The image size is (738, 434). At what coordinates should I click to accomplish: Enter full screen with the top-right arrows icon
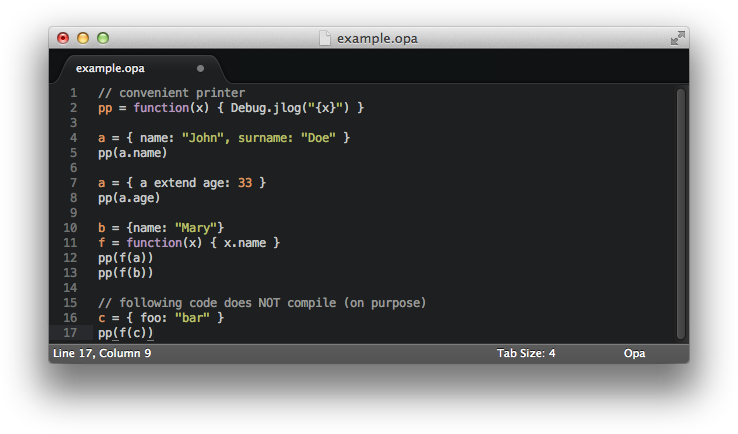pyautogui.click(x=677, y=39)
